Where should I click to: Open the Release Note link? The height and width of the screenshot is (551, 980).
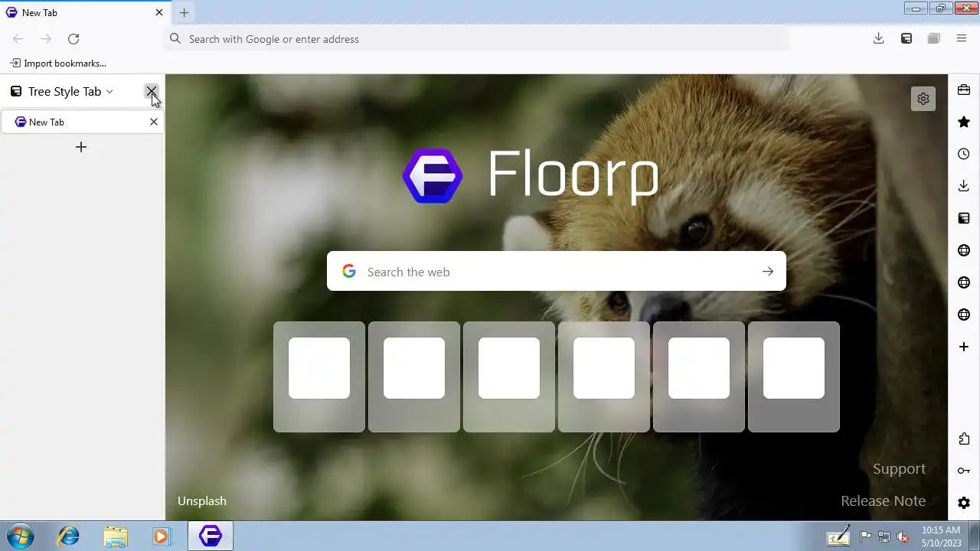(883, 500)
